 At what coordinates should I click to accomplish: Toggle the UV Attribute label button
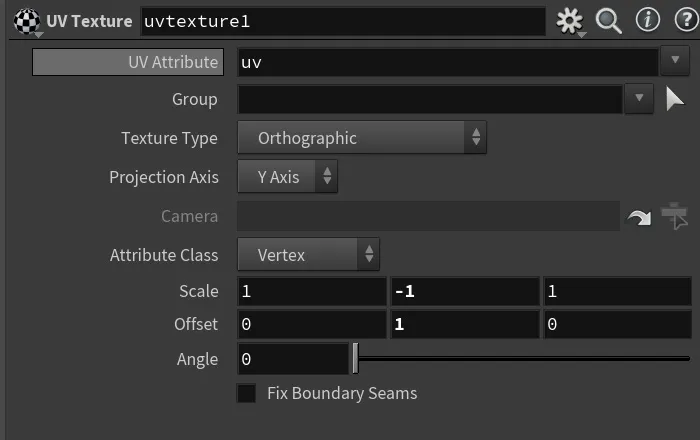pos(128,62)
